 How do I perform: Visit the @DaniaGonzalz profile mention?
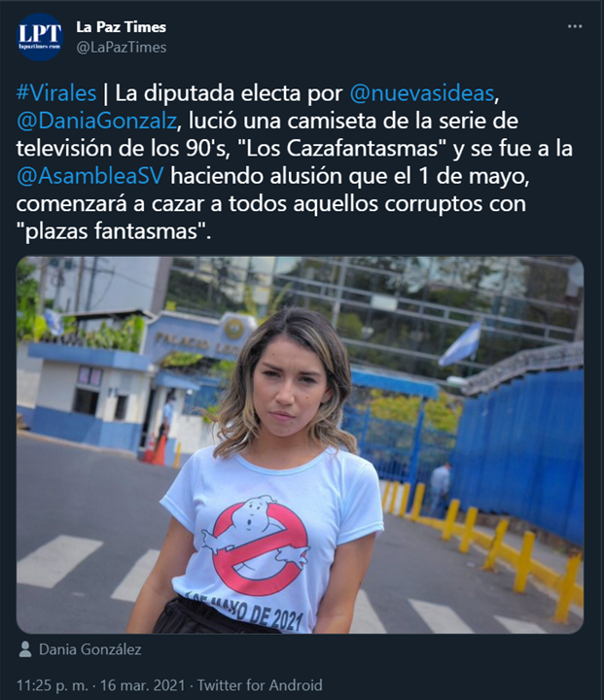point(96,121)
